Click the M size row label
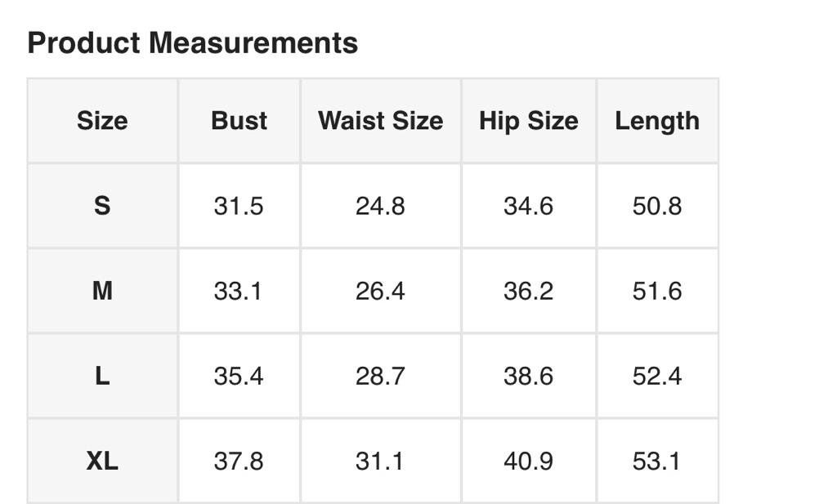The height and width of the screenshot is (504, 837). pyautogui.click(x=102, y=291)
